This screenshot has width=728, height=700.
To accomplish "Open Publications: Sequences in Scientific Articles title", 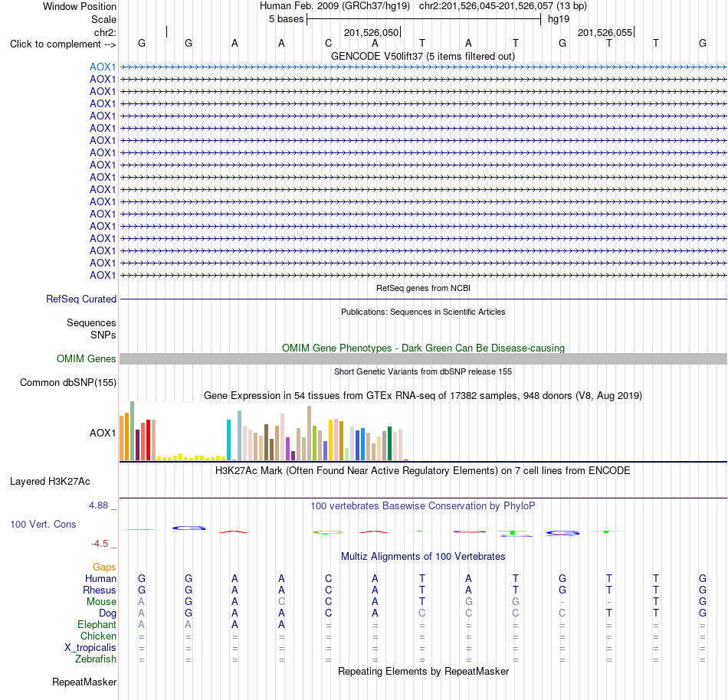I will pyautogui.click(x=423, y=312).
